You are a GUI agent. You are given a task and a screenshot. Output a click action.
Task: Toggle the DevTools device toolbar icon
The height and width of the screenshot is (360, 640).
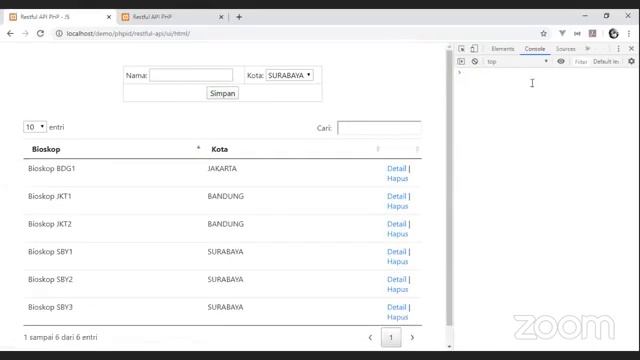[474, 49]
